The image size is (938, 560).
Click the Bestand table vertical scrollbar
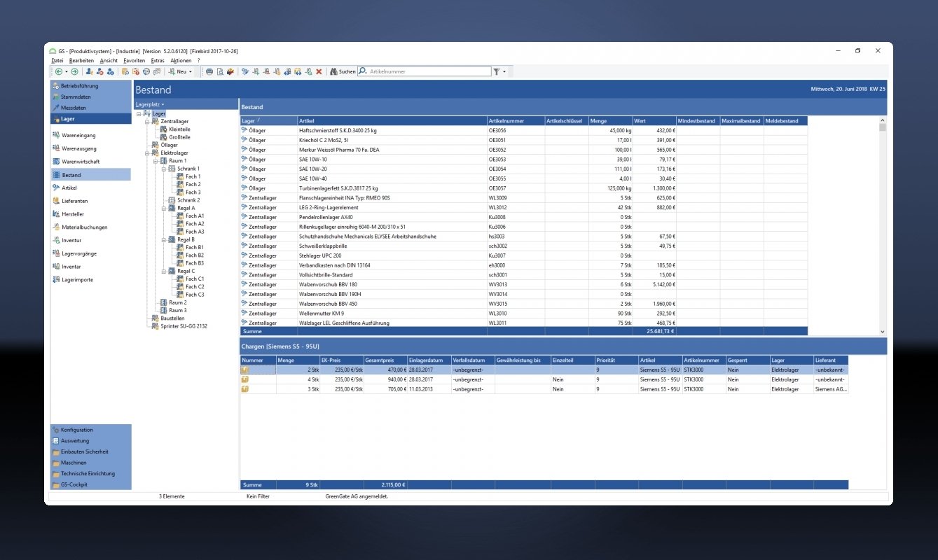pos(883,225)
